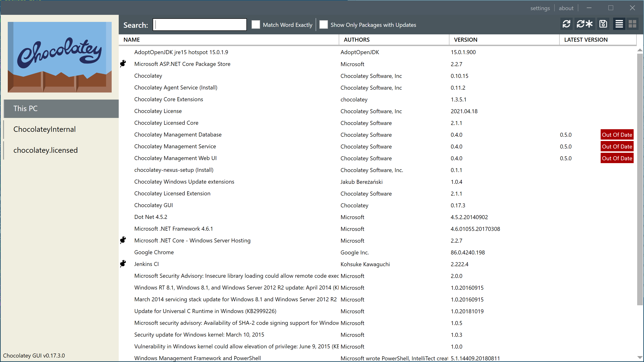Select Chocolatey Management Service name
The image size is (644, 362).
click(x=175, y=146)
